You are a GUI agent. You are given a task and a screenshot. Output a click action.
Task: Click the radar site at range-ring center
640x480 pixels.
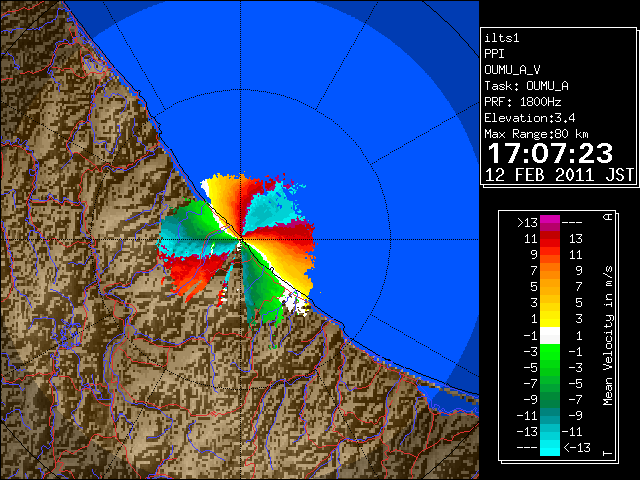tap(241, 239)
